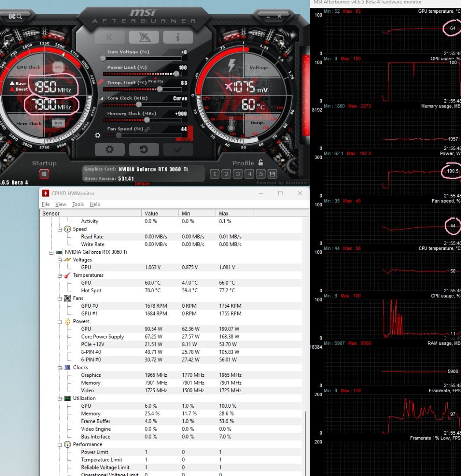The height and width of the screenshot is (476, 461).
Task: Click the Min column header
Action: (197, 213)
